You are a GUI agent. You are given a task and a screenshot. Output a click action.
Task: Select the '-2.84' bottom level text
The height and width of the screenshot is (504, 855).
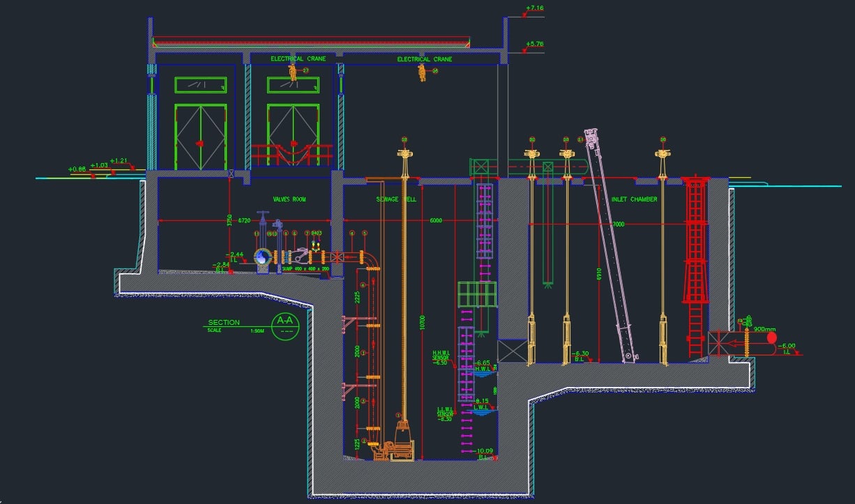221,265
